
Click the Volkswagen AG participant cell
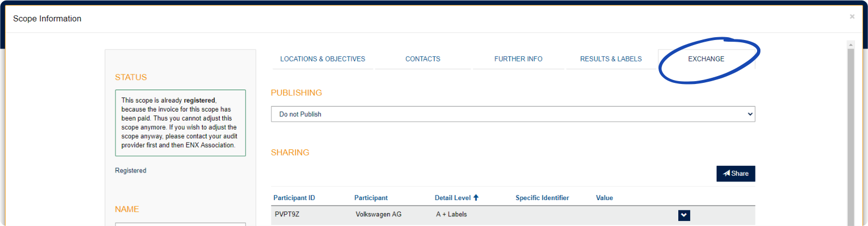tap(379, 215)
